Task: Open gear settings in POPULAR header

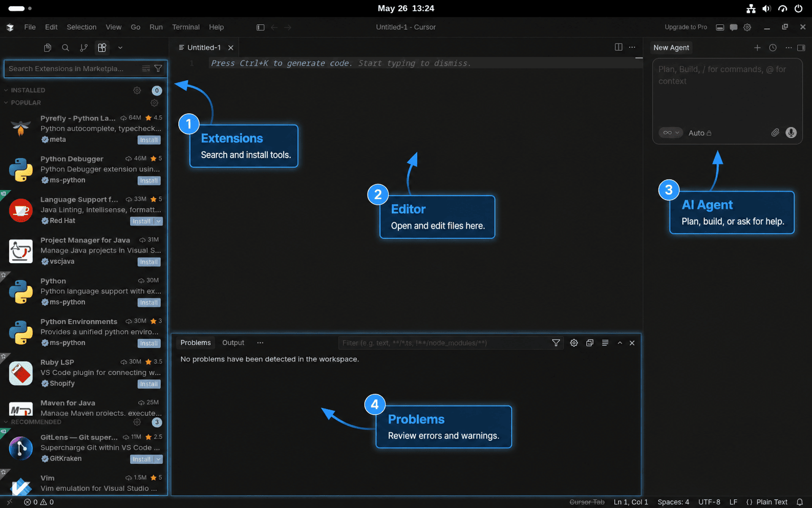Action: 155,102
